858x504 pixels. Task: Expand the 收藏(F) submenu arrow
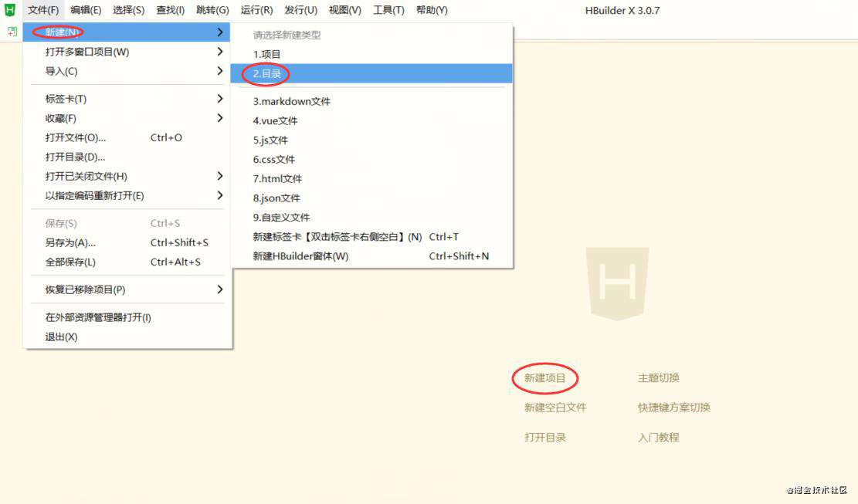pyautogui.click(x=219, y=117)
